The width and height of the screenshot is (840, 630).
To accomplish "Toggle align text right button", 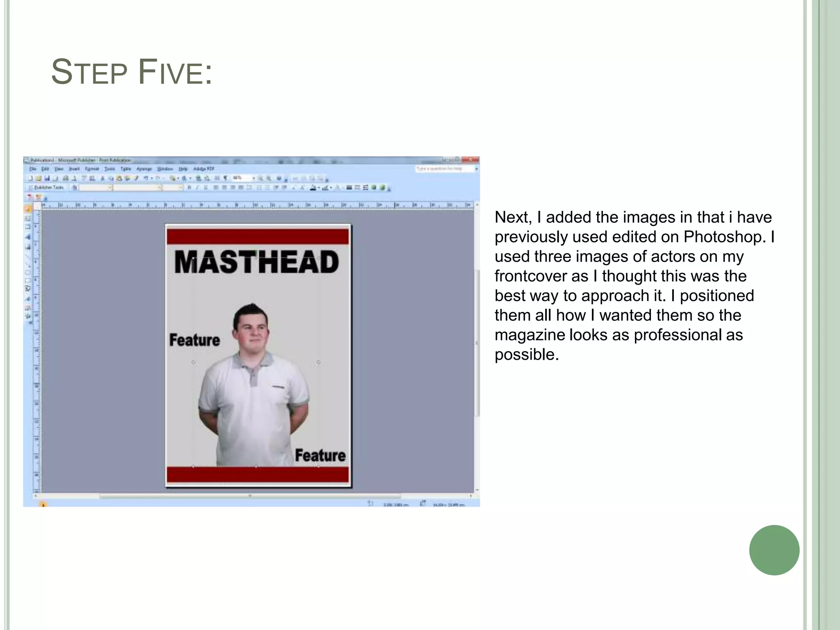I will pyautogui.click(x=233, y=187).
